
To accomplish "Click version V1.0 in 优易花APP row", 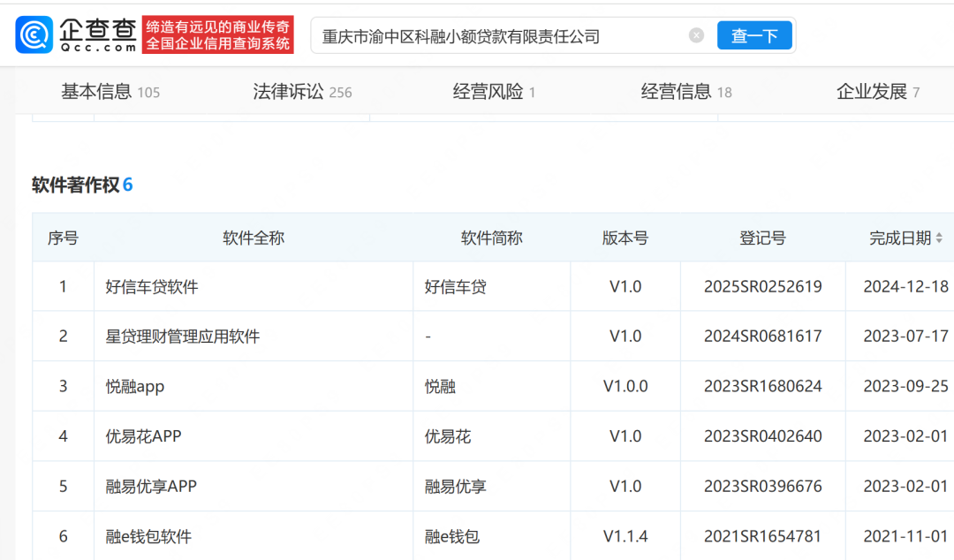I will click(625, 436).
